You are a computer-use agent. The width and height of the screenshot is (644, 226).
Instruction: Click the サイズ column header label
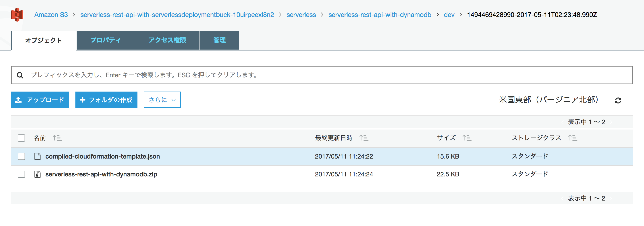tap(446, 138)
